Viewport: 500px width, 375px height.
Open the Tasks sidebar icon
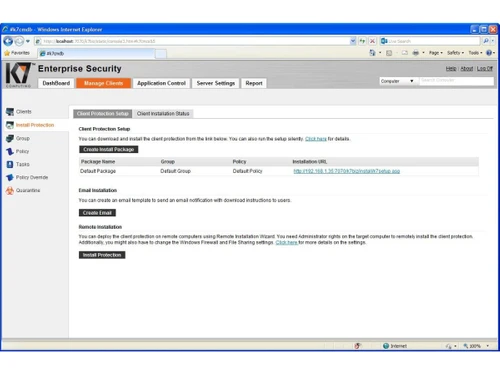10,164
